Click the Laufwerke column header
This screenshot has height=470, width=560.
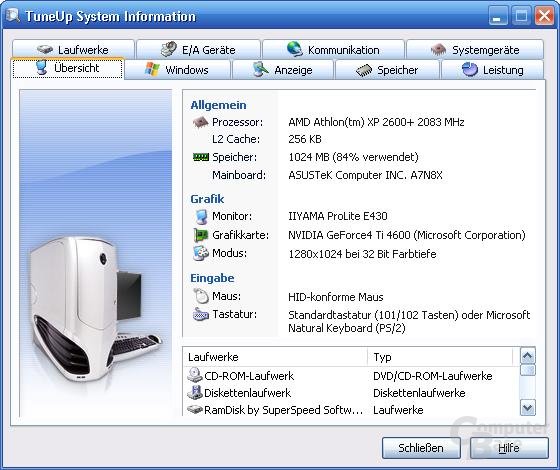pyautogui.click(x=275, y=357)
